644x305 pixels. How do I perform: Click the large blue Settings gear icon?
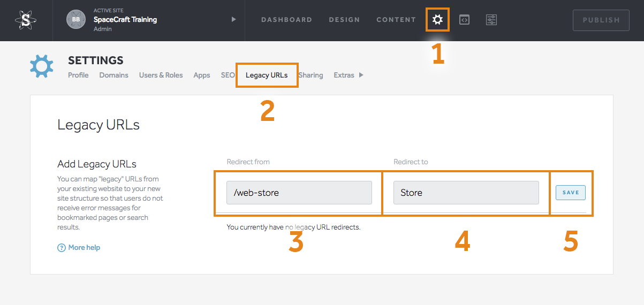pos(41,66)
